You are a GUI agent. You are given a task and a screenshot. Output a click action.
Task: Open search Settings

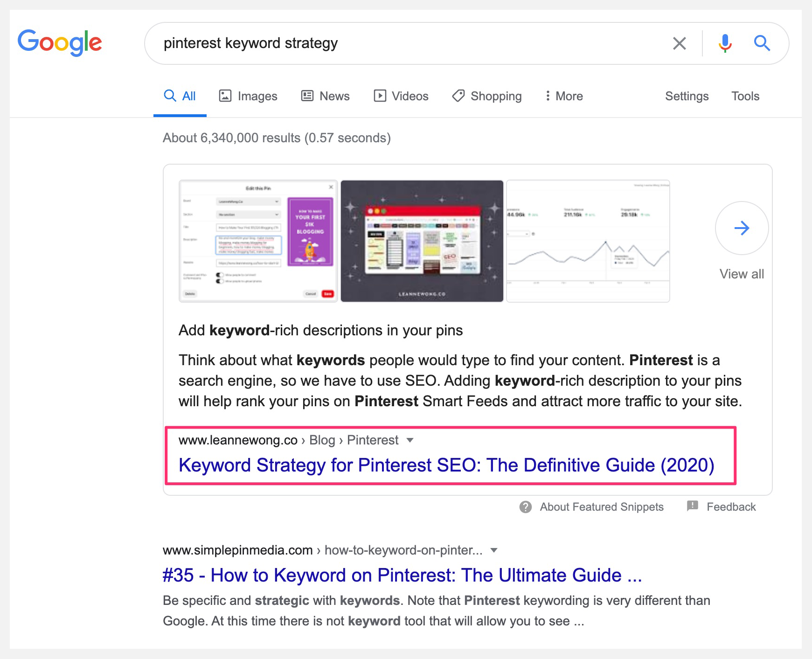pos(687,96)
